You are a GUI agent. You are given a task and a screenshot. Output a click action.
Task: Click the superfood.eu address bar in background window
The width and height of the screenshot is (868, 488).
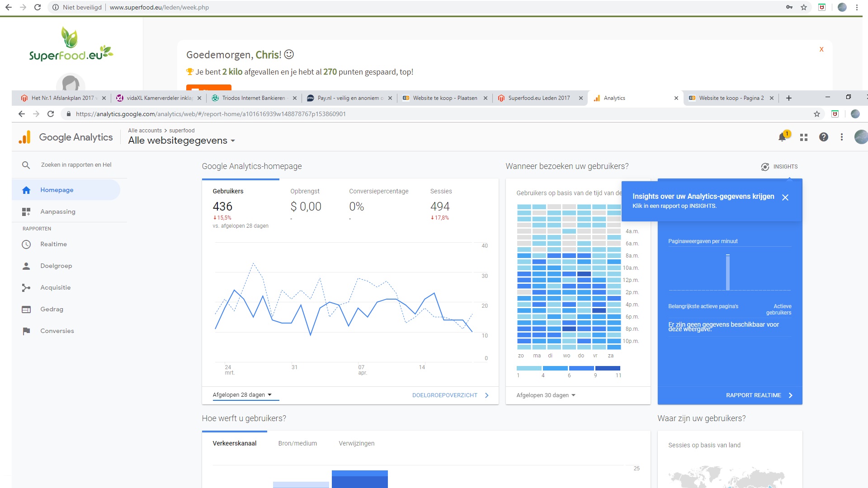159,7
